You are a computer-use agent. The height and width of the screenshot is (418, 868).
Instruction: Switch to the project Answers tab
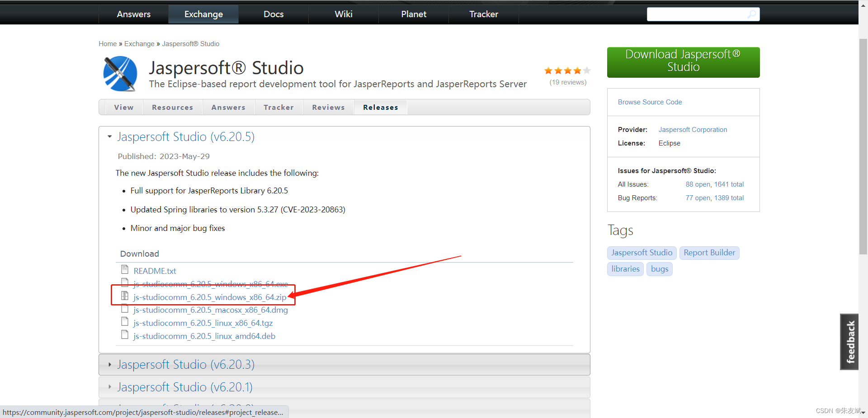coord(228,107)
